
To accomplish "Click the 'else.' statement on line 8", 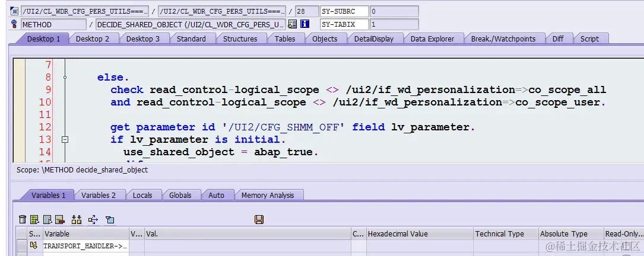I will coord(113,77).
